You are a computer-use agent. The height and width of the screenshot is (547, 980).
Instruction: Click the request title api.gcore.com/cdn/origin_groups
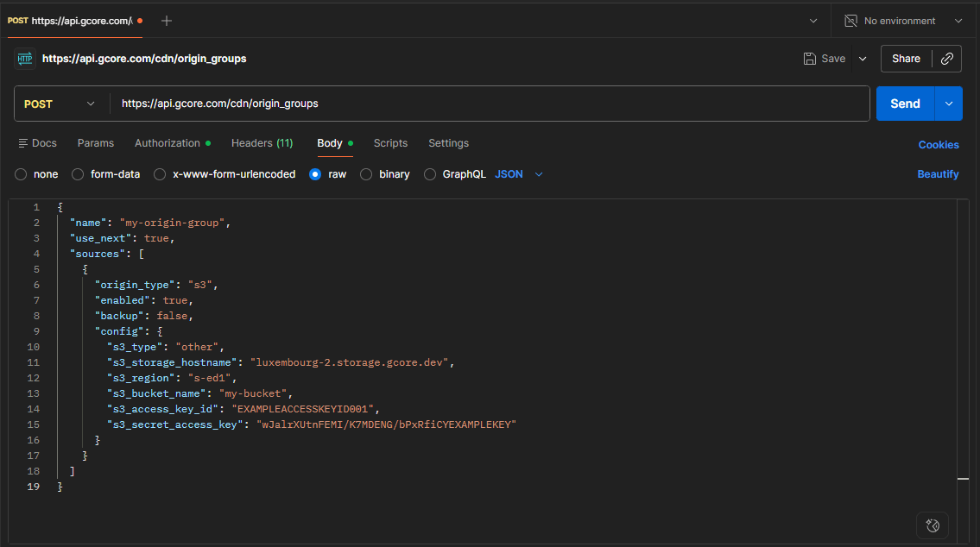coord(144,59)
